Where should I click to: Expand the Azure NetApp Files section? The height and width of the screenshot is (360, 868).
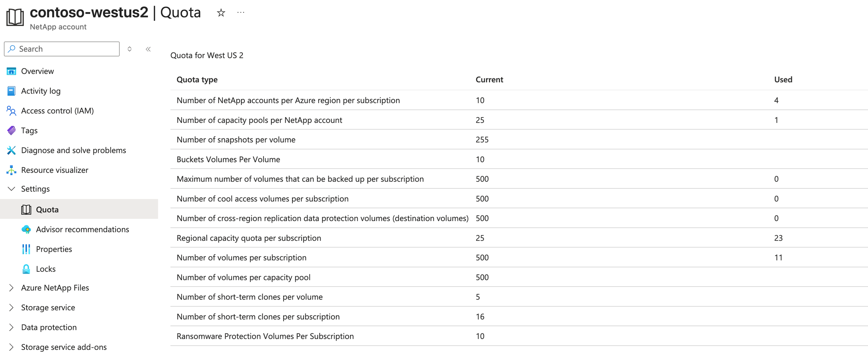tap(12, 288)
